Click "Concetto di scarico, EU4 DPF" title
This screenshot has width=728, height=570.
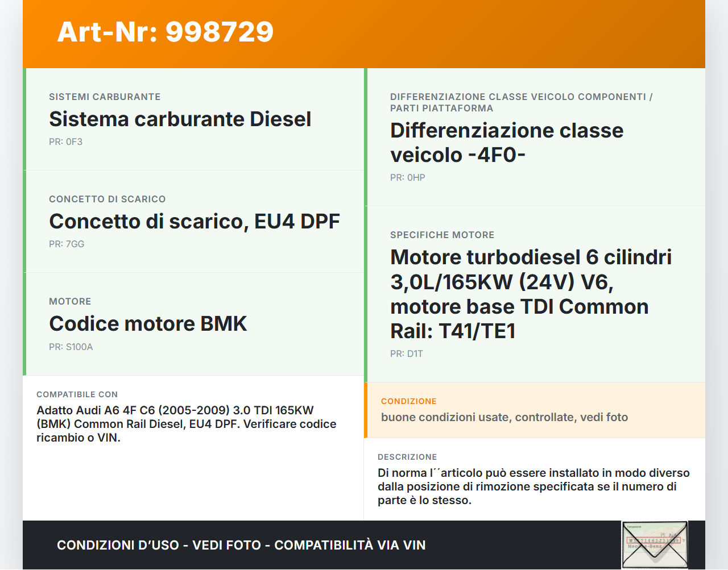(195, 222)
